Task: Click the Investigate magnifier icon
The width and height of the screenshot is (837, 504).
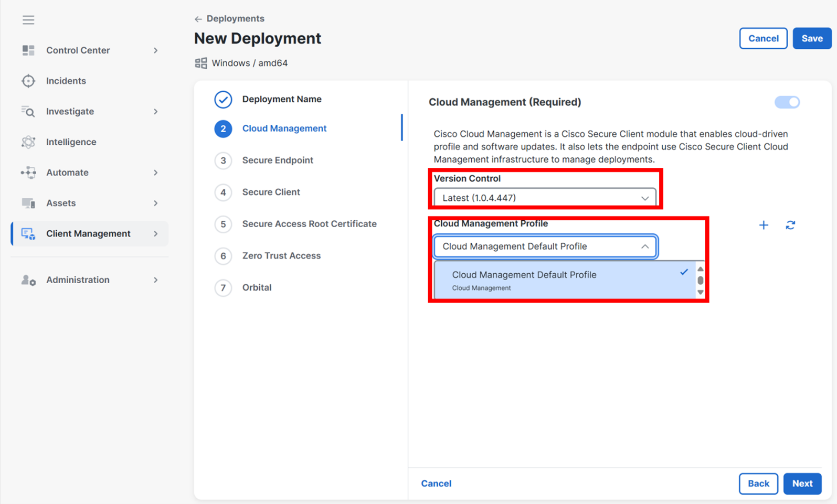Action: click(x=28, y=112)
